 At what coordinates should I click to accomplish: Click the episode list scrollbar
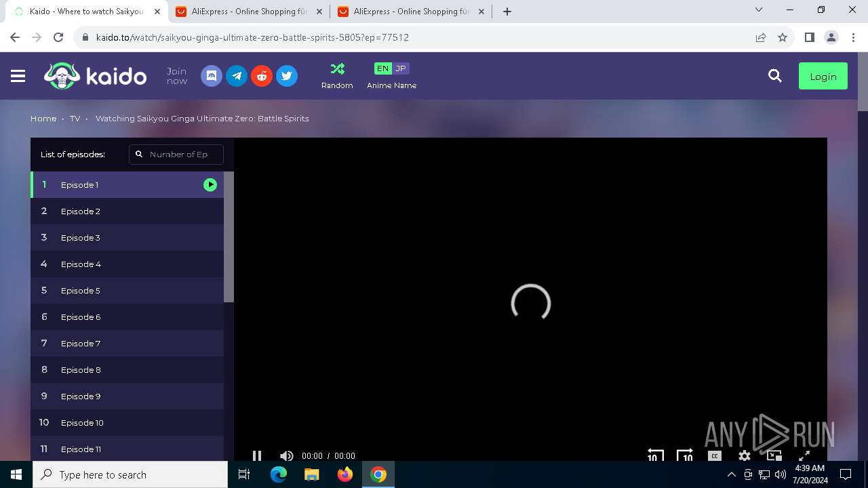(229, 237)
